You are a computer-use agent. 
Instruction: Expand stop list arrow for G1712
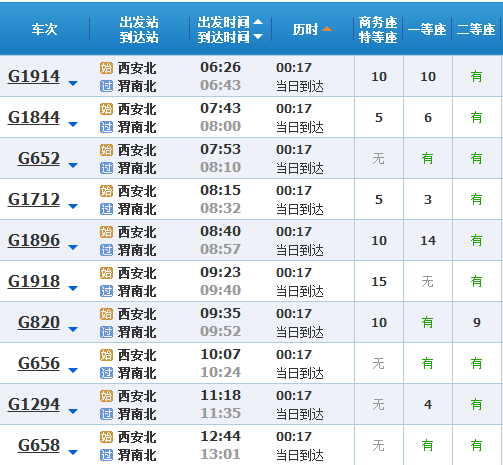(x=73, y=206)
